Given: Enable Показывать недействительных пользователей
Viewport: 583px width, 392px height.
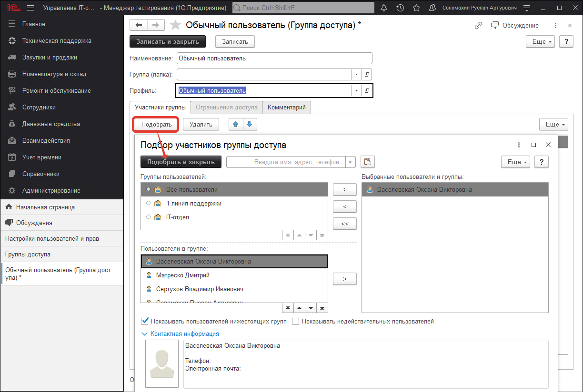Looking at the screenshot, I should [296, 321].
